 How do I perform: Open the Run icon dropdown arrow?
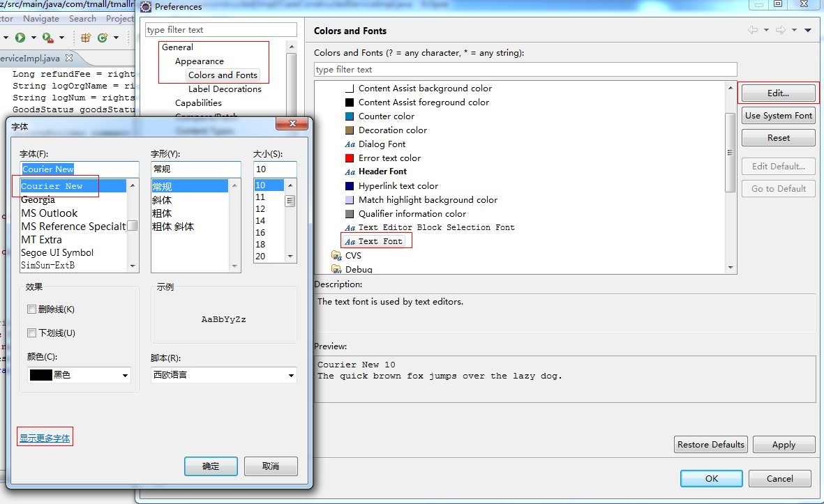pyautogui.click(x=33, y=38)
